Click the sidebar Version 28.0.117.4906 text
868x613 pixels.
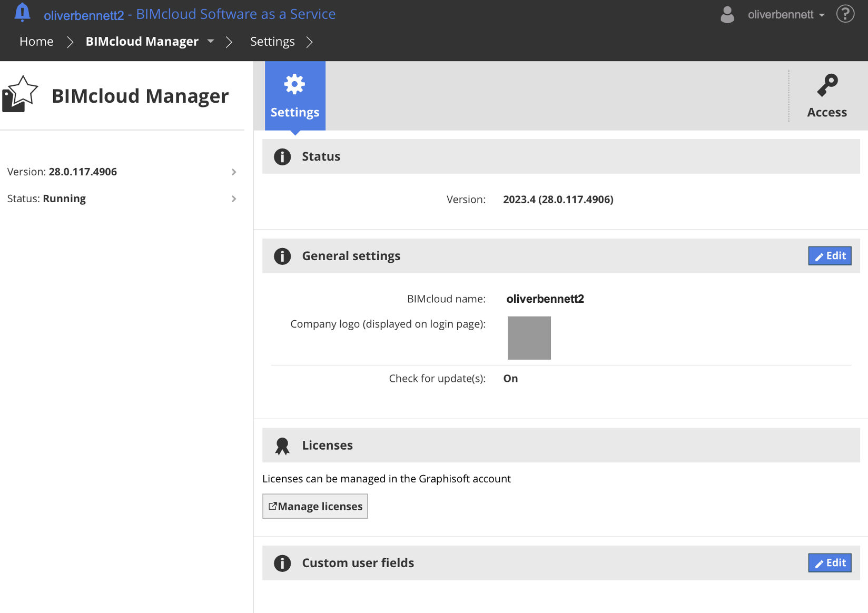[x=62, y=172]
